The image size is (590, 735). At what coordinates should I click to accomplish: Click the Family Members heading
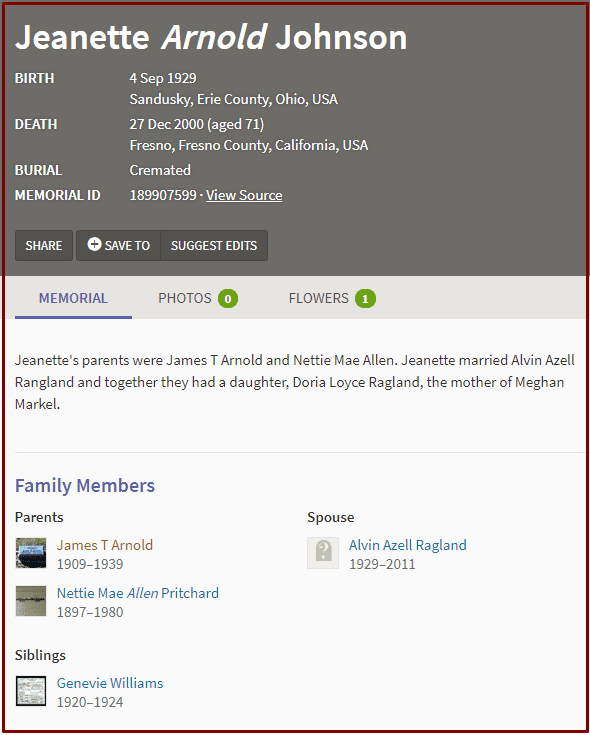(85, 485)
